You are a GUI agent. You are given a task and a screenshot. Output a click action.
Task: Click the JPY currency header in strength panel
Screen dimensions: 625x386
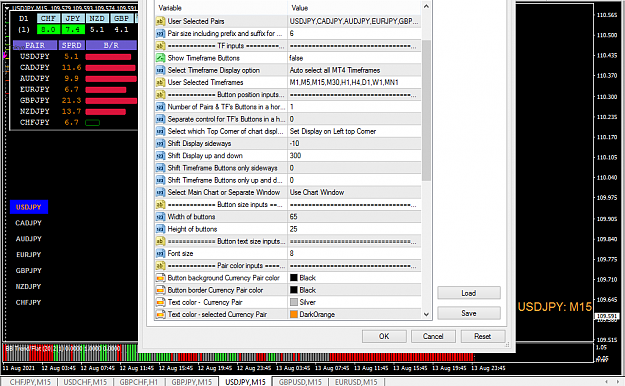click(x=73, y=18)
